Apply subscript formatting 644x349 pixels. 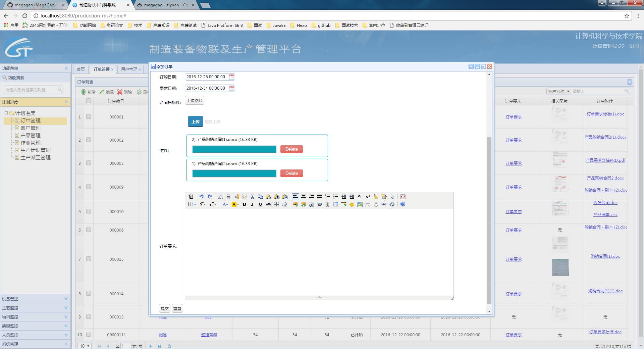click(360, 197)
